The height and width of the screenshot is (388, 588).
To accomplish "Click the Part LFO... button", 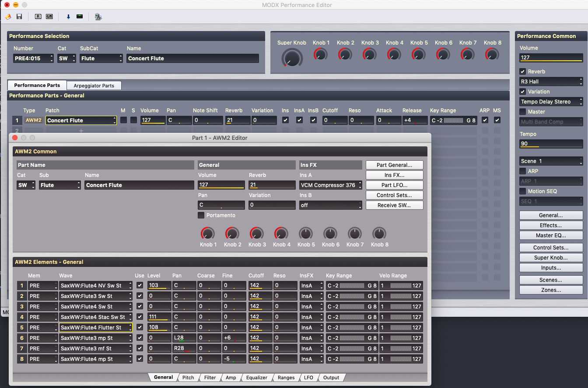I will point(394,185).
